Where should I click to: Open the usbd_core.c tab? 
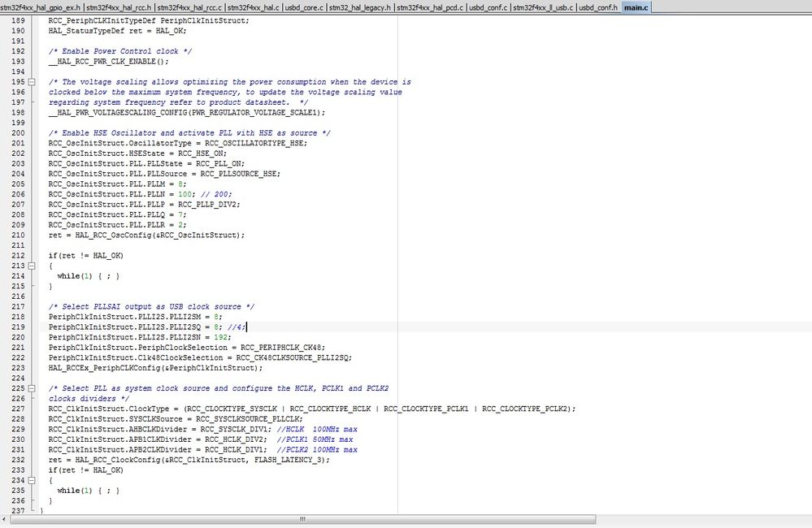pos(304,7)
